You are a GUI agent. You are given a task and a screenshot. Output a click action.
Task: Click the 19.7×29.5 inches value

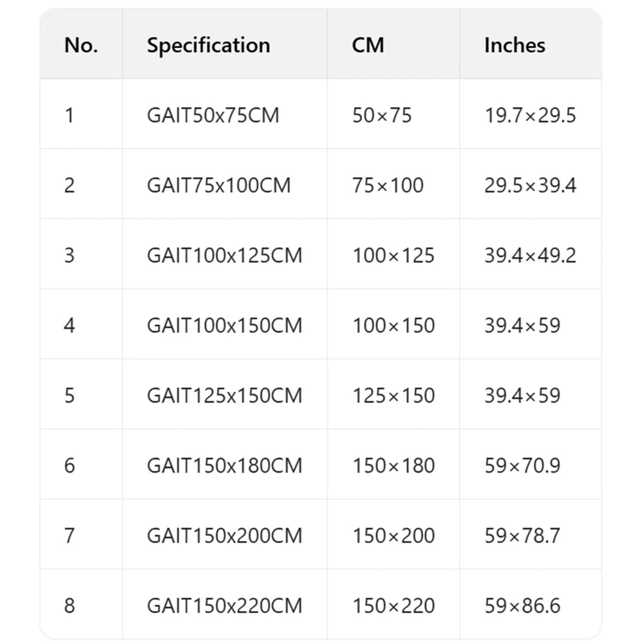(x=530, y=115)
